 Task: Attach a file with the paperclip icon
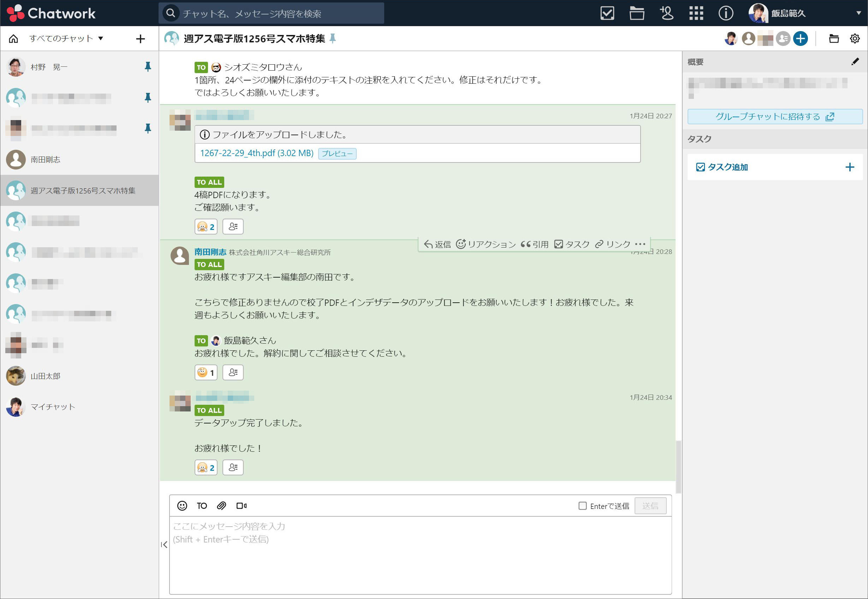click(x=221, y=505)
